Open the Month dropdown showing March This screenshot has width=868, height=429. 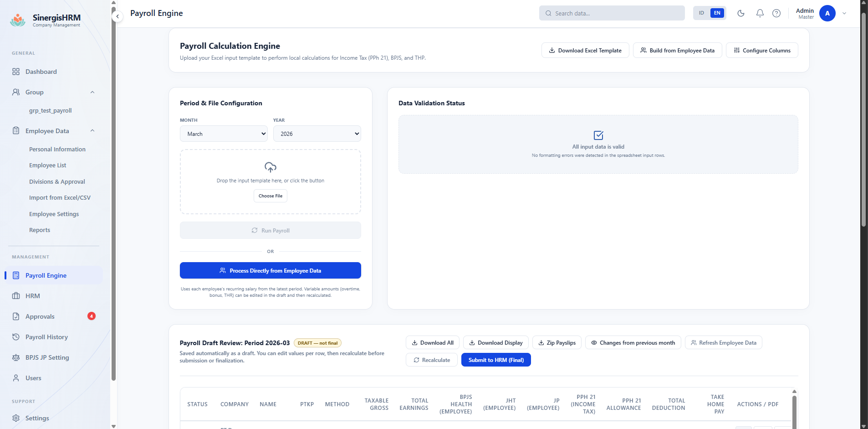point(224,134)
